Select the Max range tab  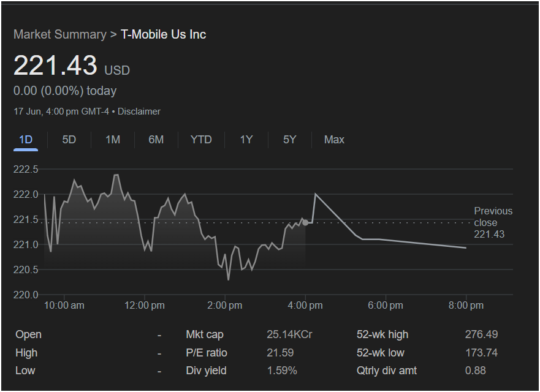[334, 140]
